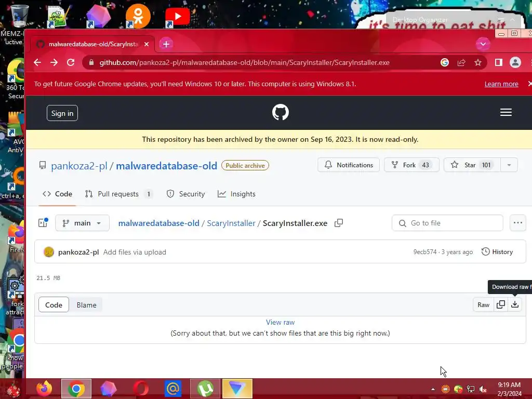Click the Fork 43 button
532x399 pixels.
pos(411,165)
